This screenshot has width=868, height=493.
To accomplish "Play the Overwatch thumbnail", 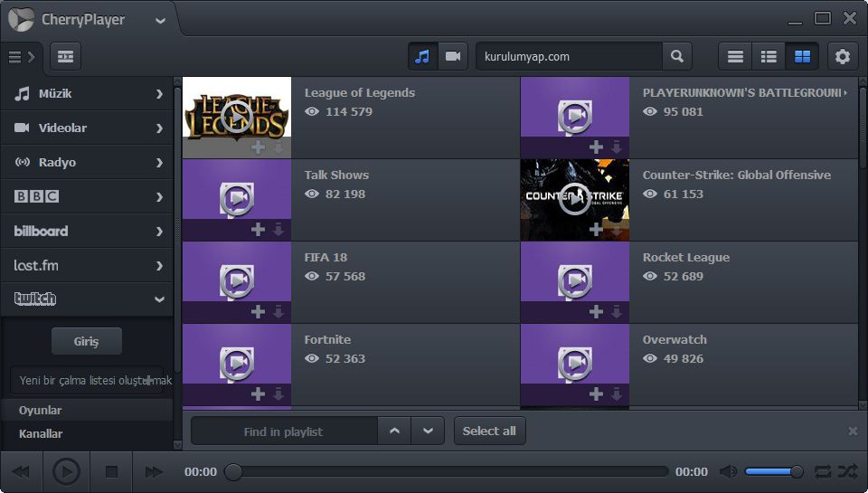I will pyautogui.click(x=575, y=363).
